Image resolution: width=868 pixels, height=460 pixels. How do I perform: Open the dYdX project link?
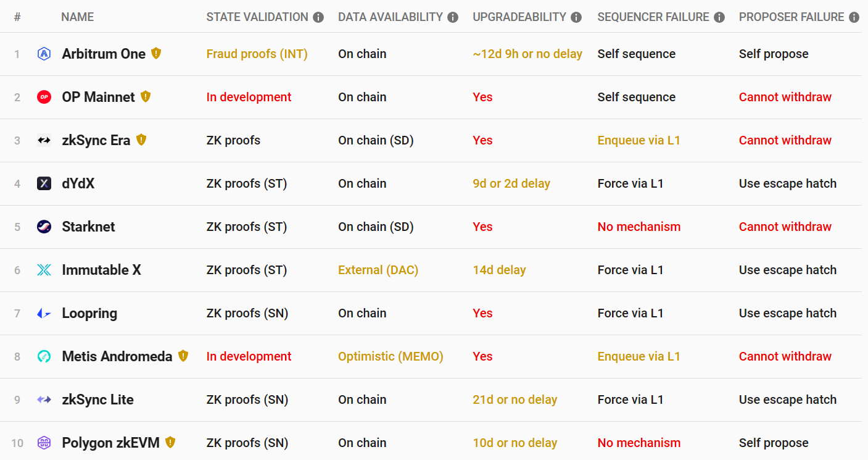[78, 183]
